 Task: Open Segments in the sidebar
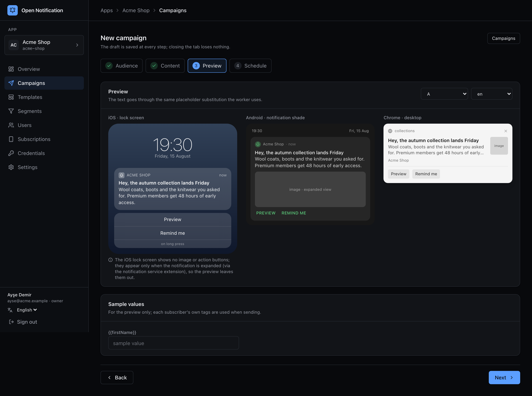click(x=44, y=111)
